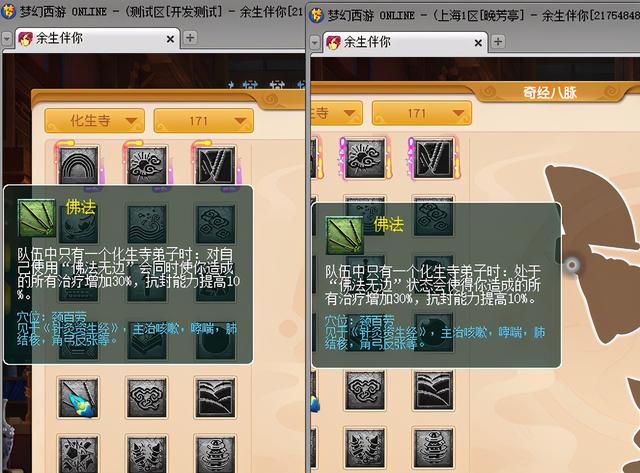Viewport: 640px width, 473px height.
Task: Open the 化生寺 school dropdown
Action: (94, 121)
